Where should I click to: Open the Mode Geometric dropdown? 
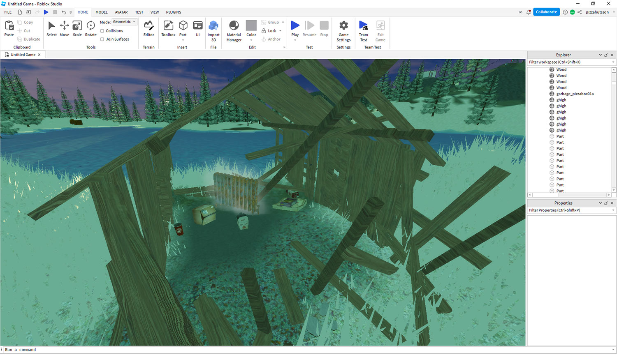pos(124,22)
